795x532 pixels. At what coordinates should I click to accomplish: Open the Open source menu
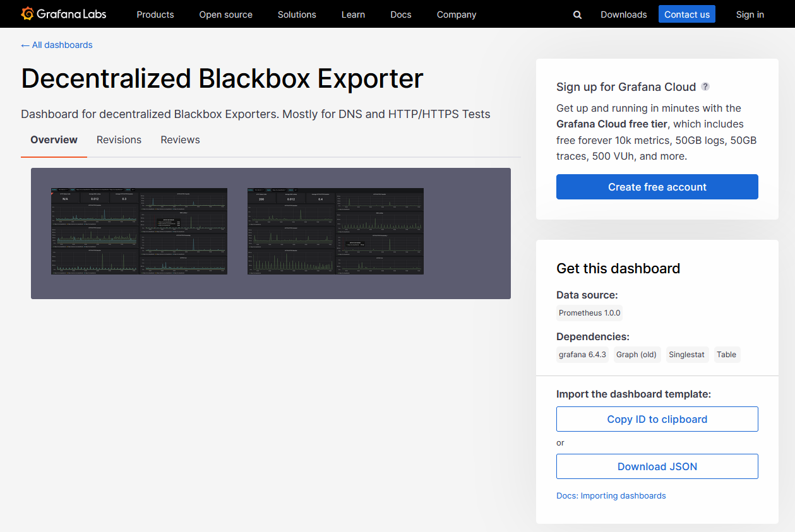coord(226,15)
